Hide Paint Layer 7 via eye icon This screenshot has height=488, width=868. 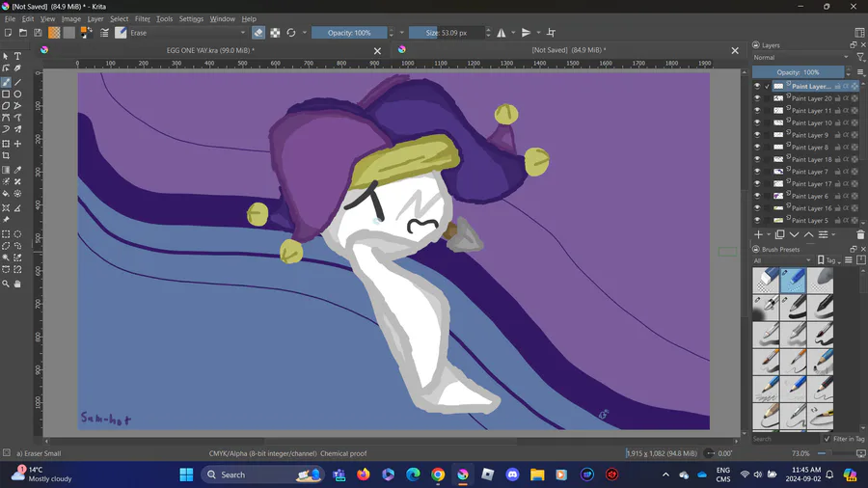coord(757,172)
